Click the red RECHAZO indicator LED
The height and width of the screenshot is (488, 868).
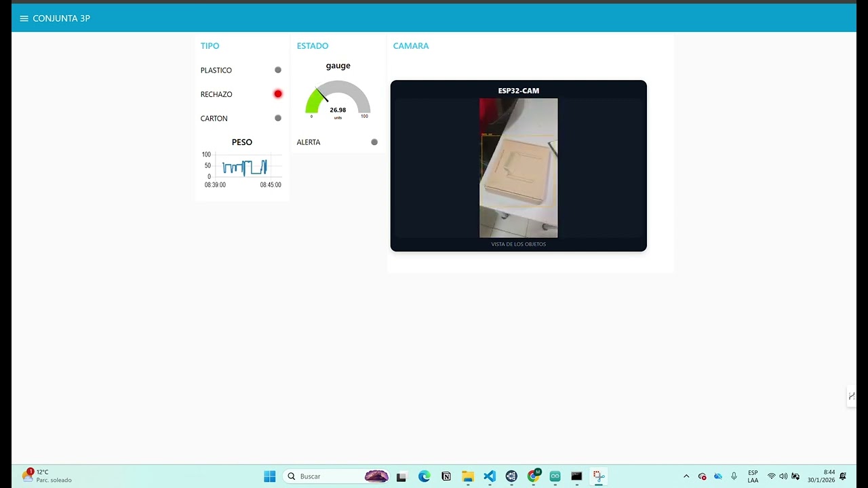point(278,94)
